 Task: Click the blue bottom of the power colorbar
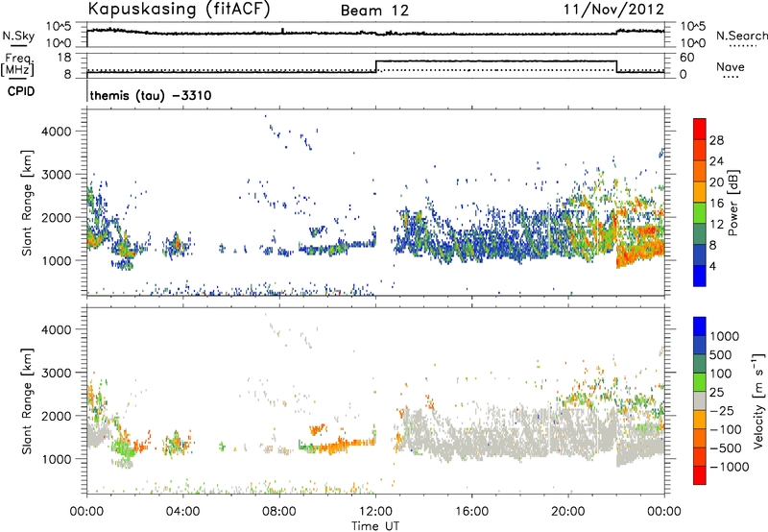pos(700,276)
